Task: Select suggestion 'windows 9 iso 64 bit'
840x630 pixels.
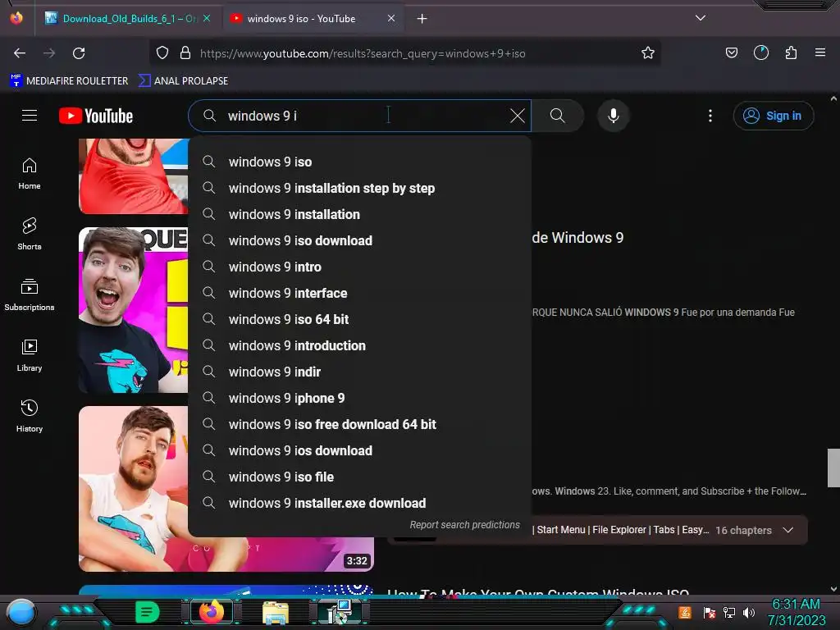Action: pos(360,319)
